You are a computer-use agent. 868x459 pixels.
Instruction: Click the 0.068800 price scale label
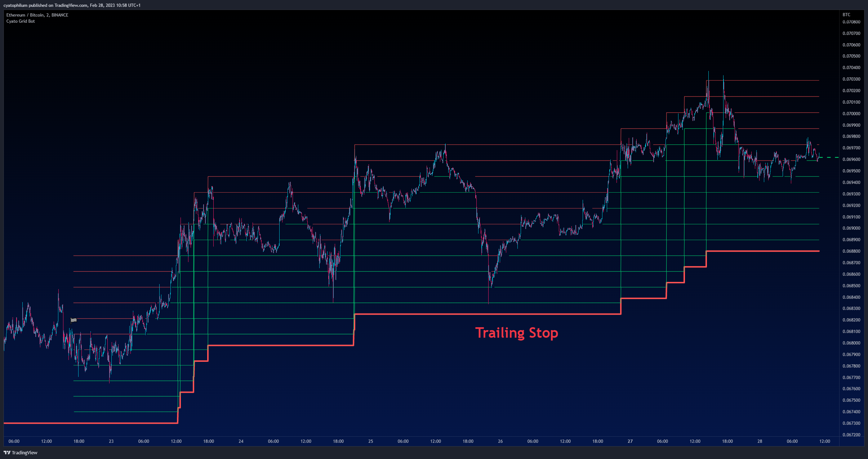click(x=851, y=251)
